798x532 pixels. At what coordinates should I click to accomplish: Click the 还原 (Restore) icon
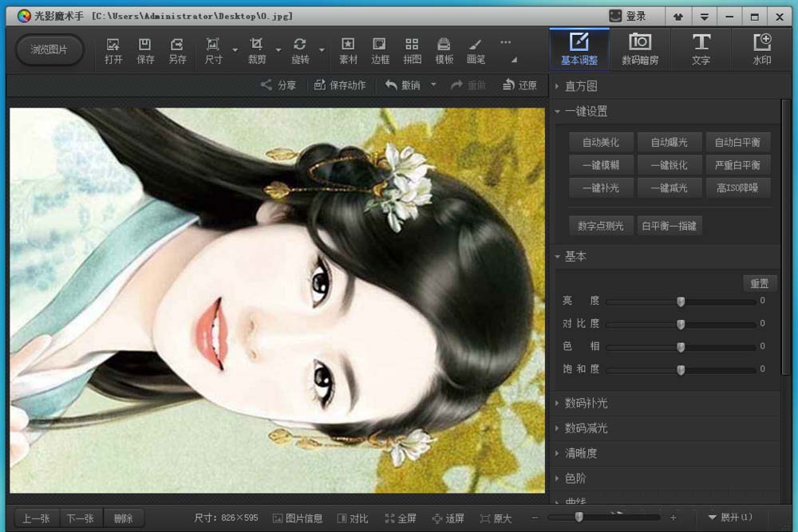pos(508,85)
